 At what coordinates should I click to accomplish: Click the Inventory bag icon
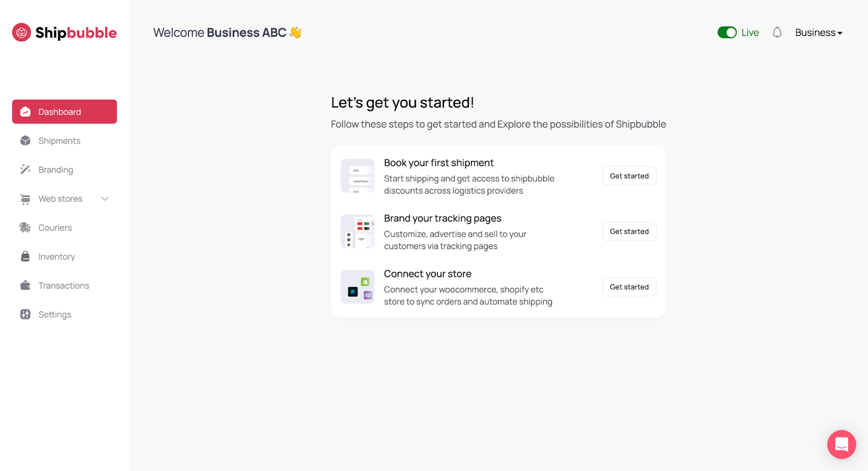click(x=25, y=256)
